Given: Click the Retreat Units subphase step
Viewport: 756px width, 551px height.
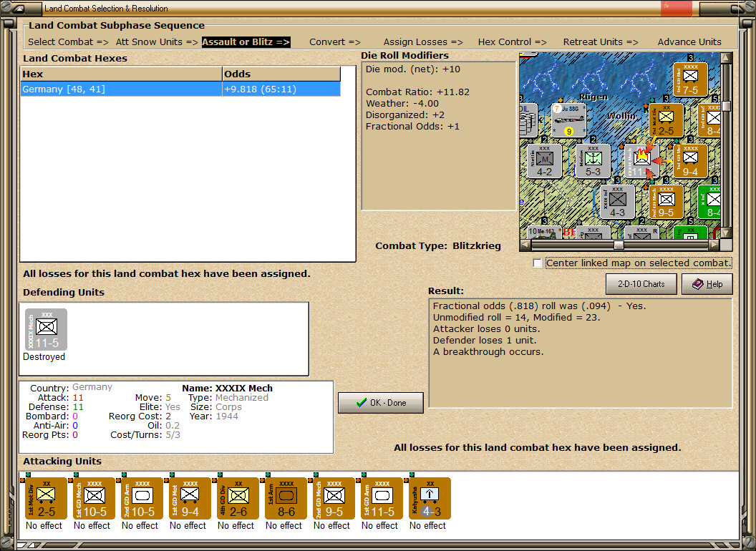Looking at the screenshot, I should point(600,42).
